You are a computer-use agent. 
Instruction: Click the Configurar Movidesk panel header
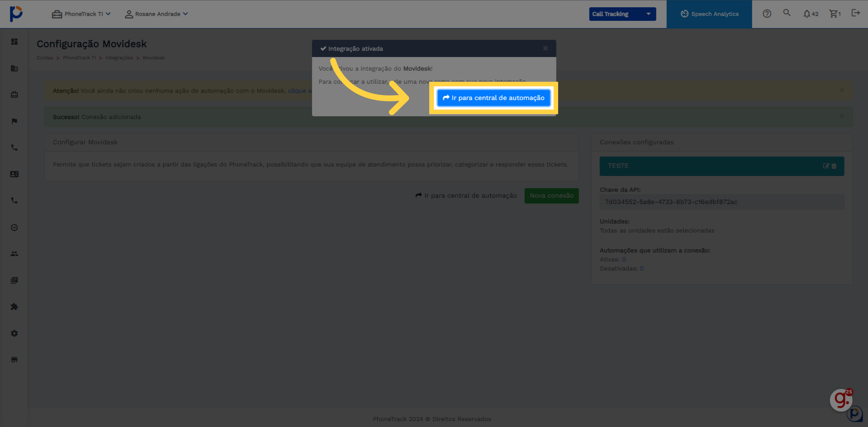point(311,142)
